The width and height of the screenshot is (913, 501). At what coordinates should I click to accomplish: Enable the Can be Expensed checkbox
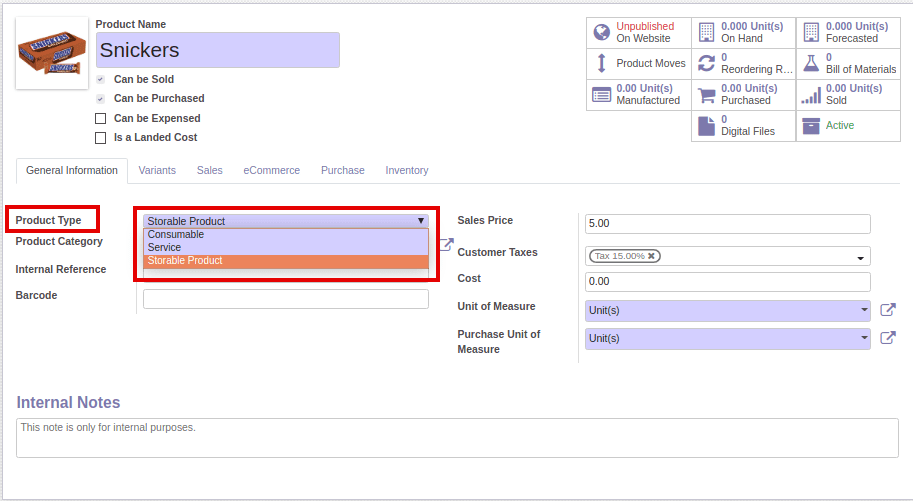click(101, 118)
